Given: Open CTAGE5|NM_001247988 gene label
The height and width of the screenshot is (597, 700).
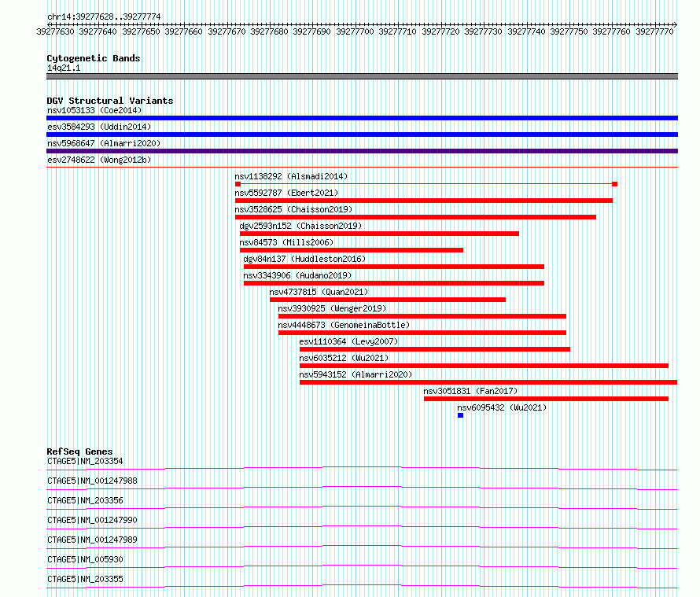Looking at the screenshot, I should point(92,481).
